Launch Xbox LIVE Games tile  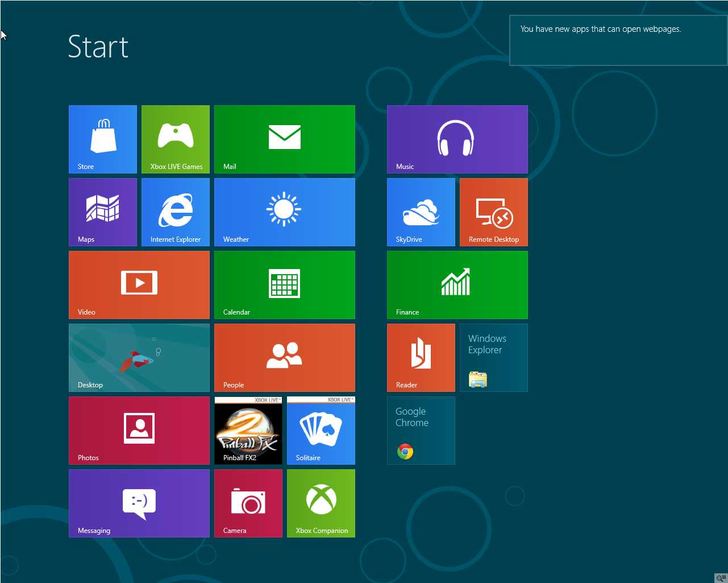point(176,139)
